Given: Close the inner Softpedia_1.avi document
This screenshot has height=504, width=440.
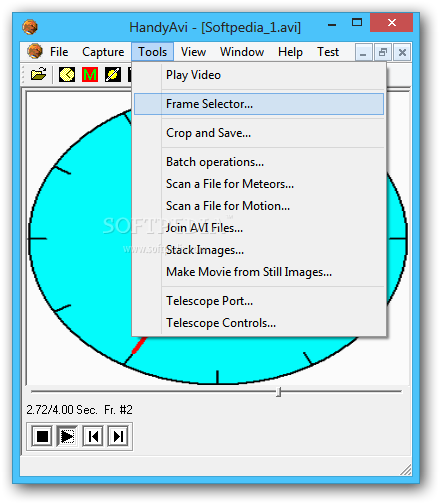Looking at the screenshot, I should click(x=402, y=53).
